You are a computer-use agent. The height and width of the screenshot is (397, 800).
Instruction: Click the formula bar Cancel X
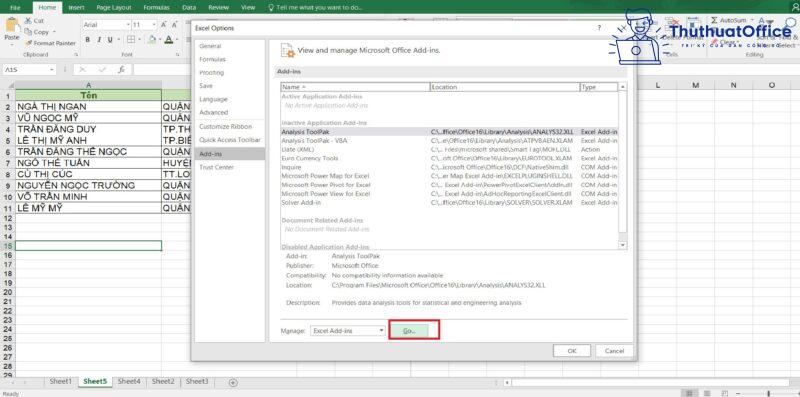(x=82, y=69)
